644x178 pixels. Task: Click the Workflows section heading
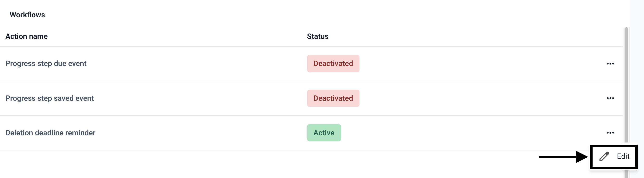tap(27, 15)
